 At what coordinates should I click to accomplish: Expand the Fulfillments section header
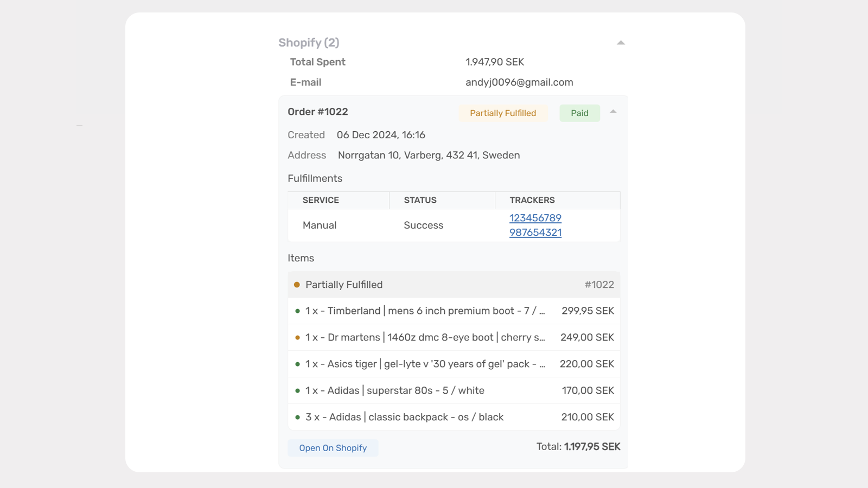315,178
